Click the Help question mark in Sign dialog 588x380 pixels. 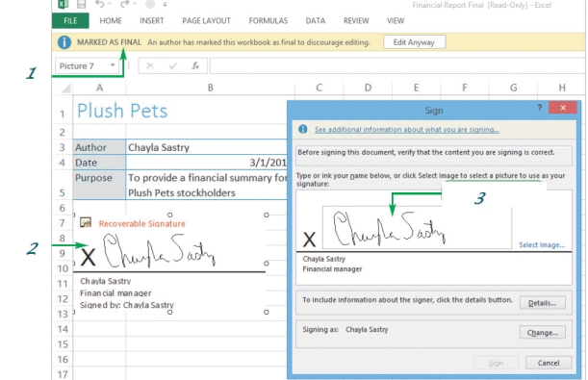click(540, 108)
